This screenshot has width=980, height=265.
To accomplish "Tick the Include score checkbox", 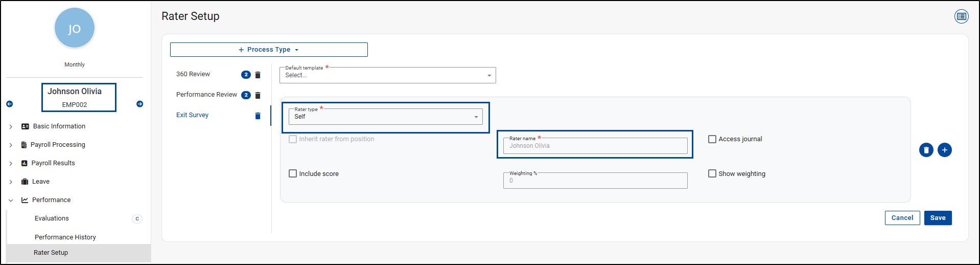I will (x=293, y=174).
